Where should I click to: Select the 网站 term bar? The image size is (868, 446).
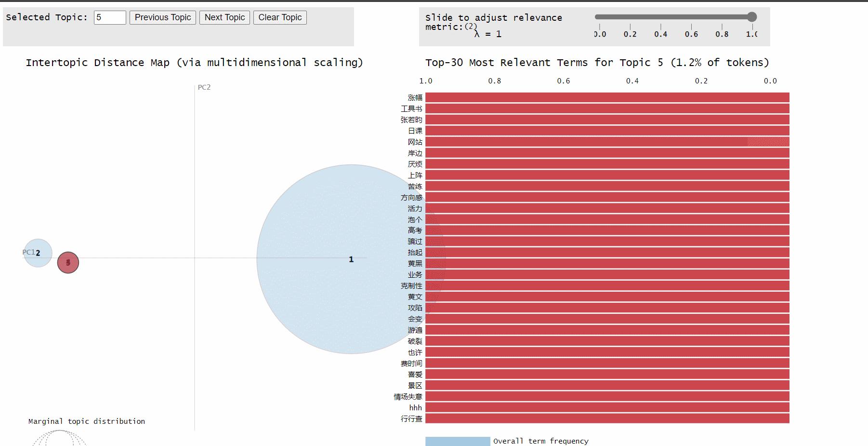click(607, 142)
